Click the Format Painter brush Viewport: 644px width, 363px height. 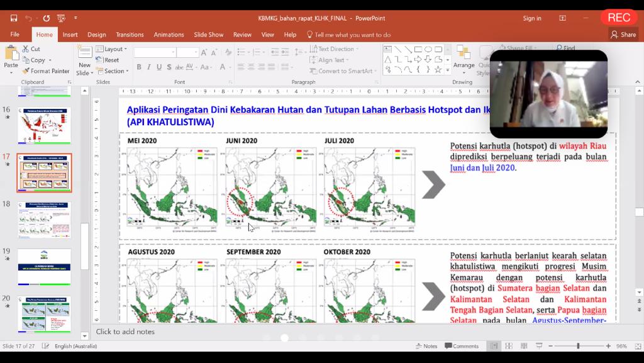tap(45, 71)
